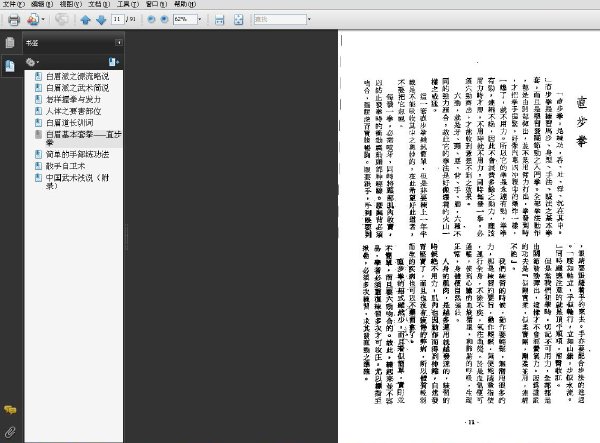The width and height of the screenshot is (600, 443).
Task: Open bookmark 人体之要害部位
Action: (x=73, y=111)
